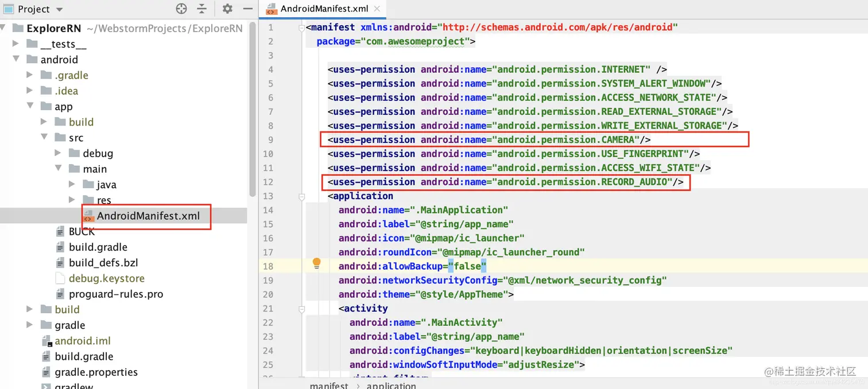The image size is (868, 389).
Task: Click the INTERNET permission line
Action: (x=497, y=69)
